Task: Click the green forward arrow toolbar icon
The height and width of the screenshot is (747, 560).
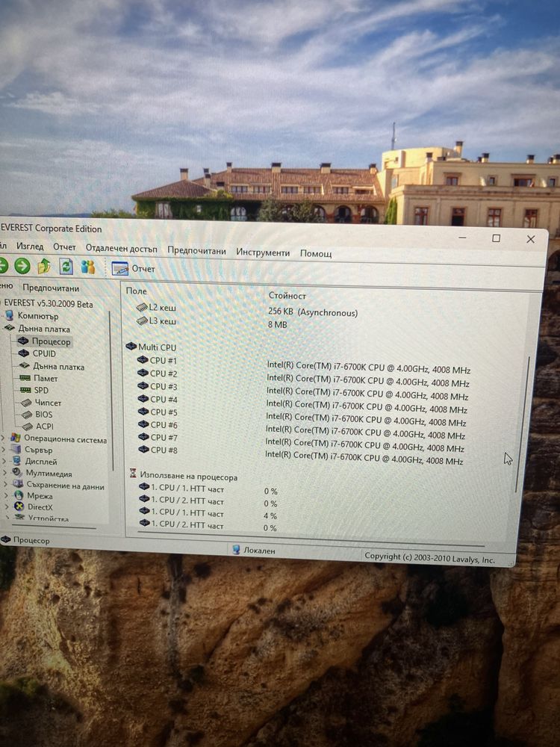Action: coord(22,266)
